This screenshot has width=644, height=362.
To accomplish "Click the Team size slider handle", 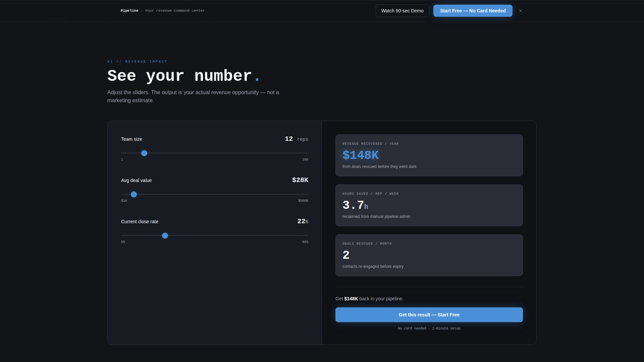I will point(144,153).
